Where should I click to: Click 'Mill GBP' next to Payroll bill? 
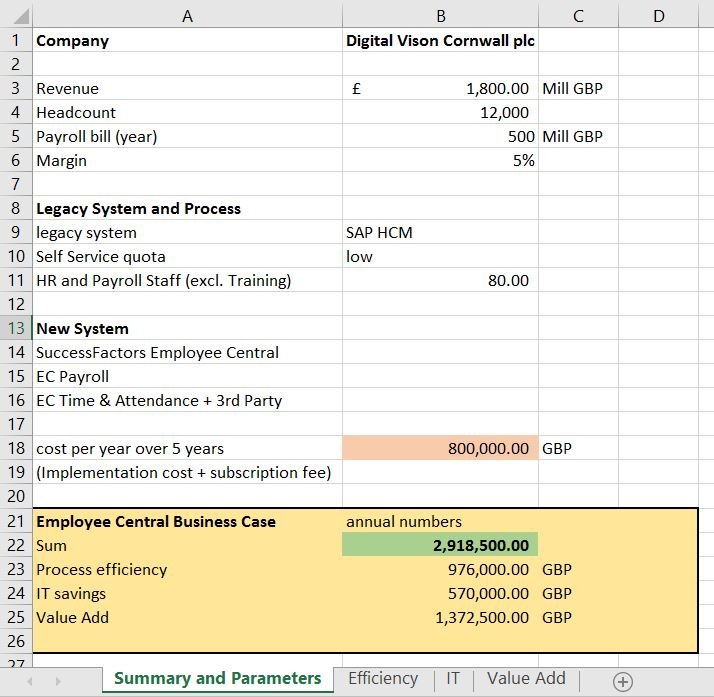(578, 136)
